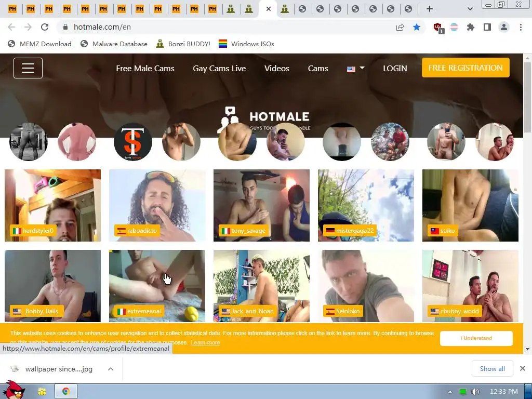Close the downloads bar
Screen dimensions: 532x399
pyautogui.click(x=523, y=368)
